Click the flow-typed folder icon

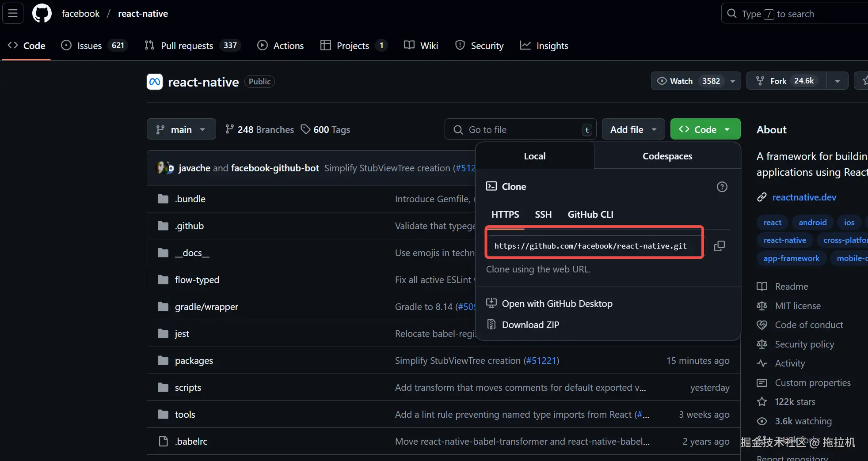click(163, 280)
